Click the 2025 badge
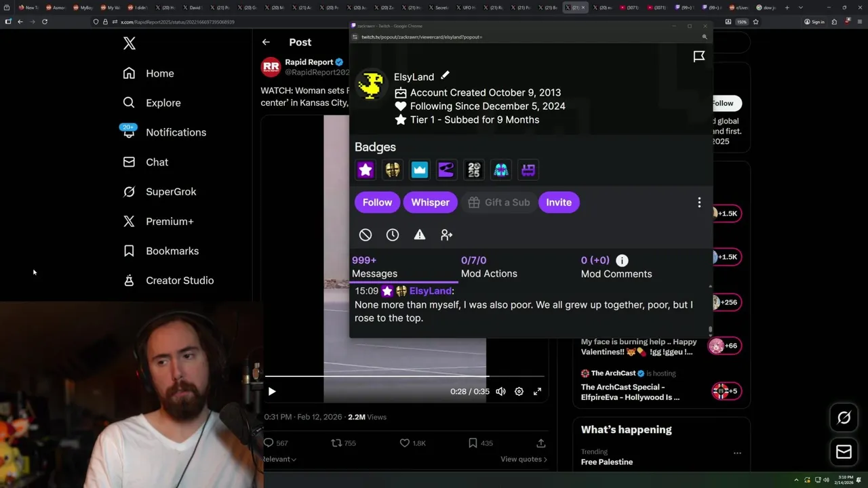The image size is (868, 488). (x=474, y=170)
